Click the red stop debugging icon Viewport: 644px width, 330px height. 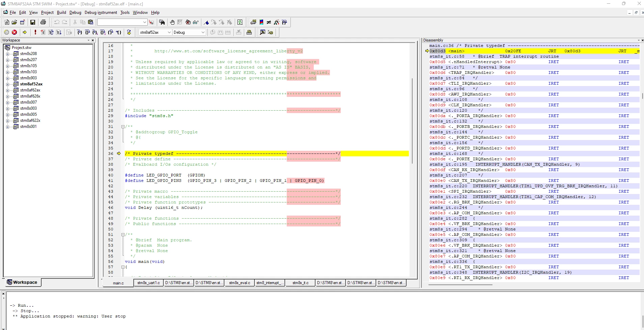[14, 32]
